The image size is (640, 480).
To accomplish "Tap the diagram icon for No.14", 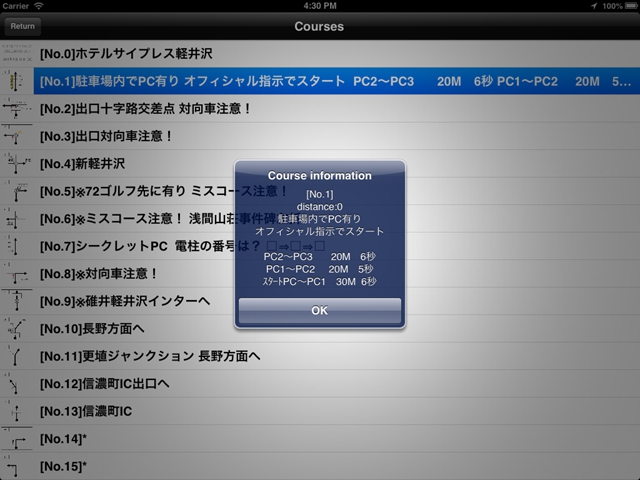I will coord(17,438).
